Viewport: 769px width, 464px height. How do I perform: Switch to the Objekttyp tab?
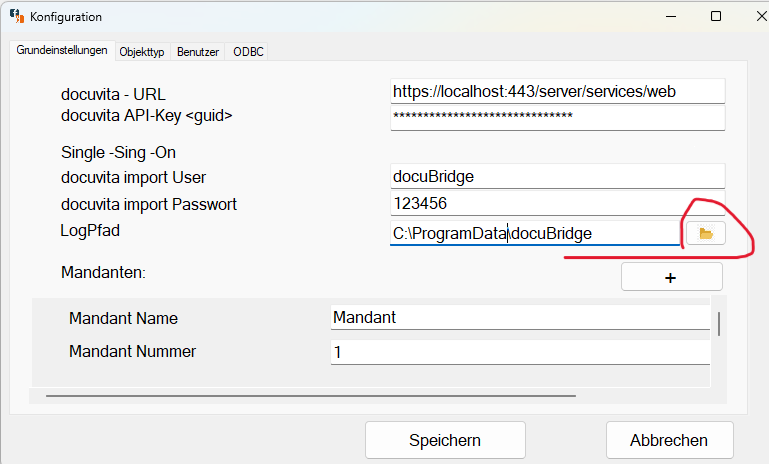click(x=142, y=51)
